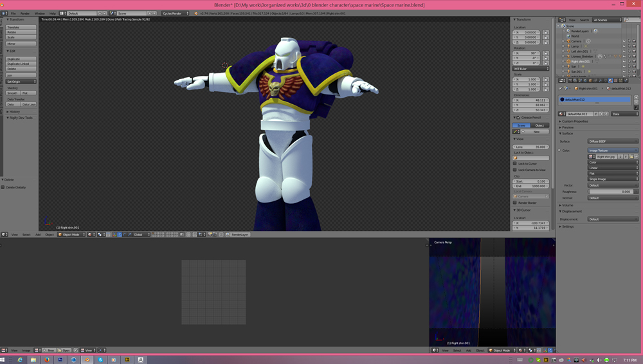Open the Physics properties tab icon
The image size is (643, 364).
click(x=626, y=80)
